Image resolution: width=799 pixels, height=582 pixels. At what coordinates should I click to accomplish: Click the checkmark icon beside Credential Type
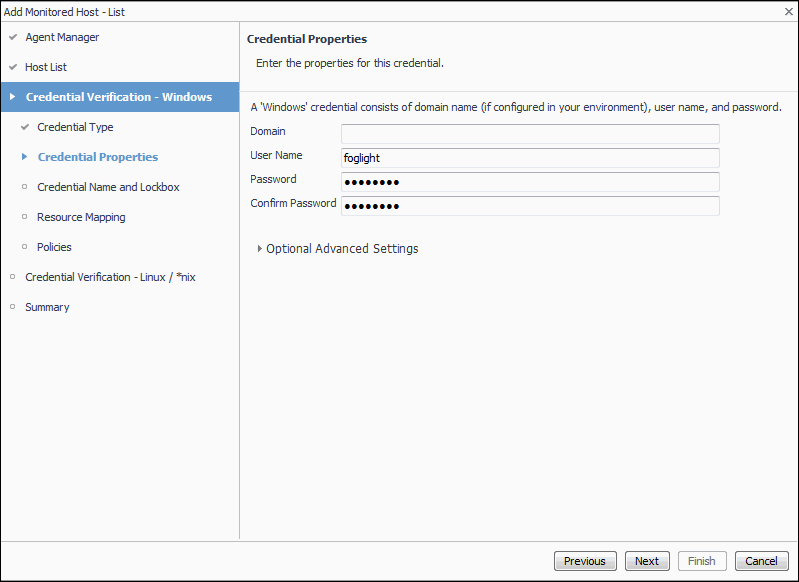coord(25,128)
